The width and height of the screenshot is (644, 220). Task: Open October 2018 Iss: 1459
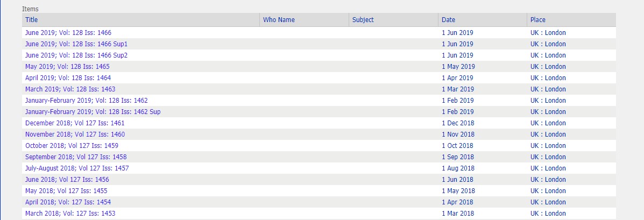[x=72, y=146]
